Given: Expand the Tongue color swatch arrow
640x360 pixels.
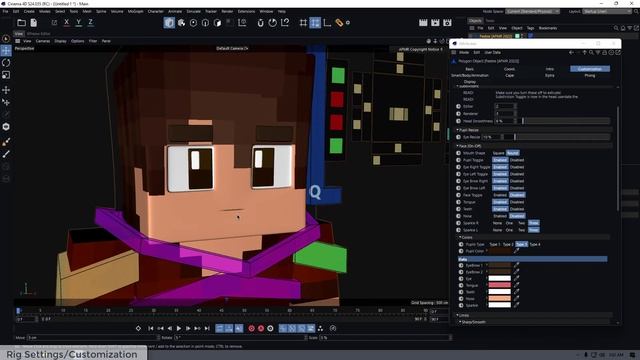Looking at the screenshot, I should click(487, 285).
